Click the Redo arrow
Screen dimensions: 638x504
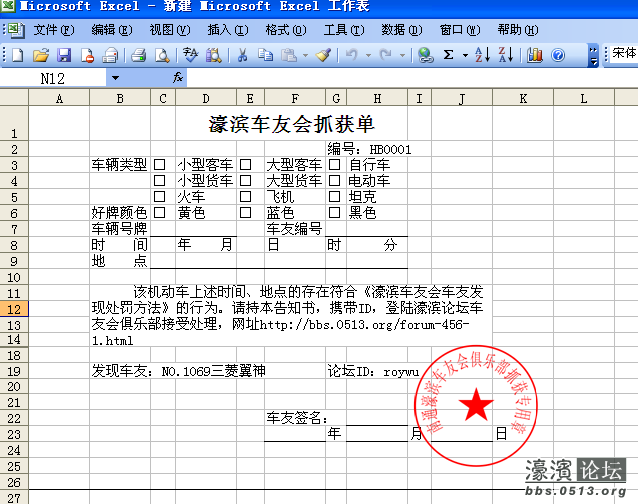(386, 55)
